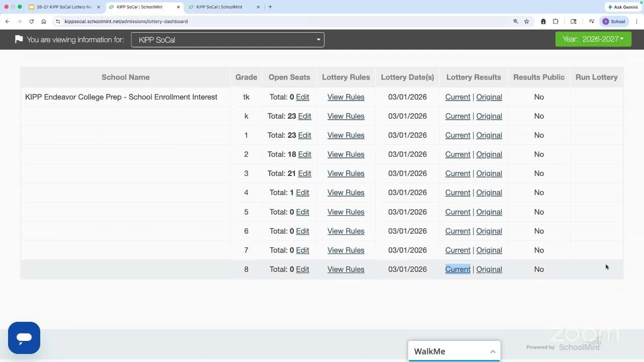Image resolution: width=644 pixels, height=362 pixels.
Task: Edit open seats for grade 1
Action: [304, 135]
